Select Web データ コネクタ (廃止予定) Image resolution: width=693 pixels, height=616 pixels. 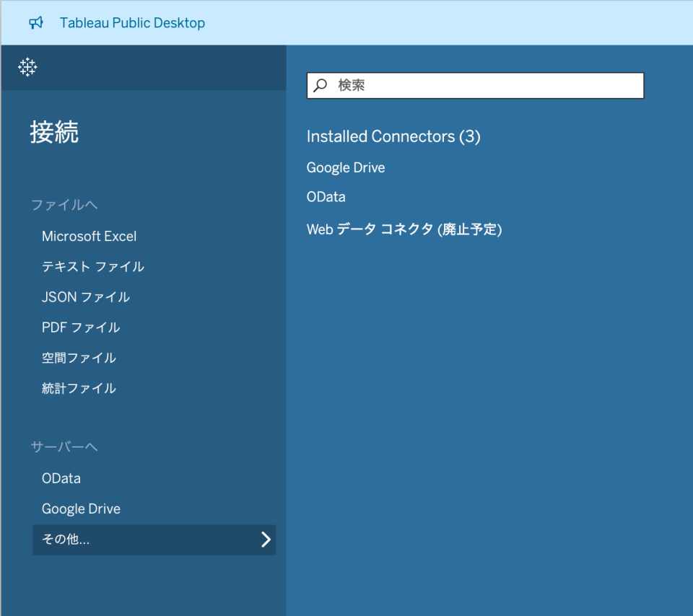pyautogui.click(x=404, y=229)
